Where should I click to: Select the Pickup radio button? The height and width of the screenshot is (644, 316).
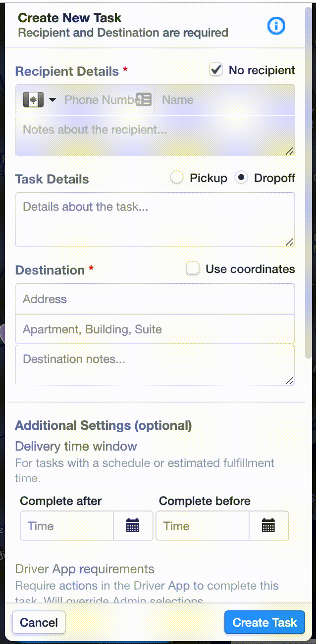point(177,178)
